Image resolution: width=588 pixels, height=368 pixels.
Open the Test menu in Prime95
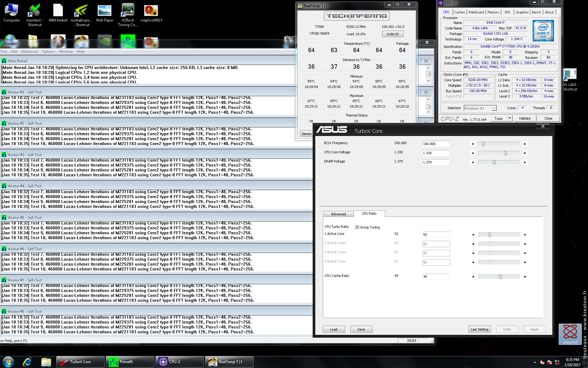click(x=4, y=52)
